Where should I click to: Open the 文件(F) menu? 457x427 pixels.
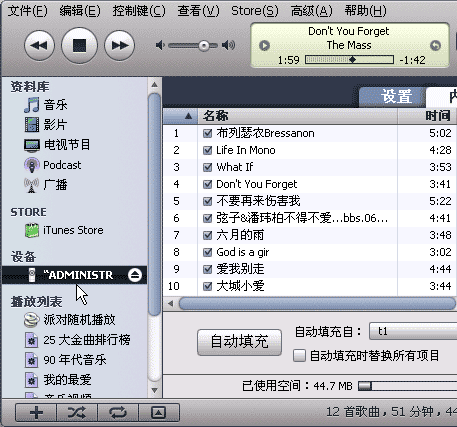[28, 11]
